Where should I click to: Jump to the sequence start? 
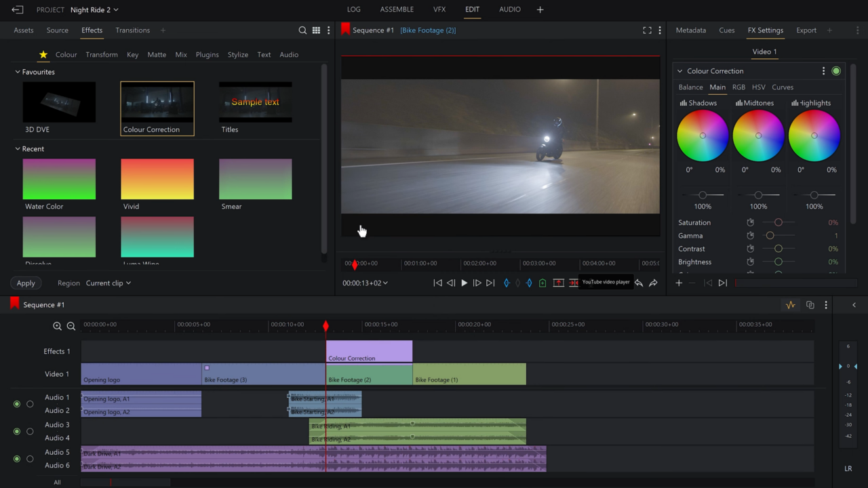437,283
